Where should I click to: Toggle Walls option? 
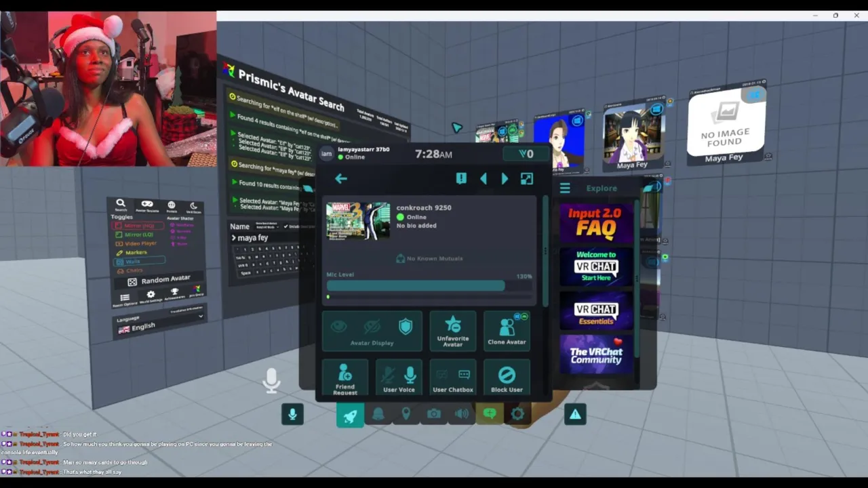tap(139, 261)
